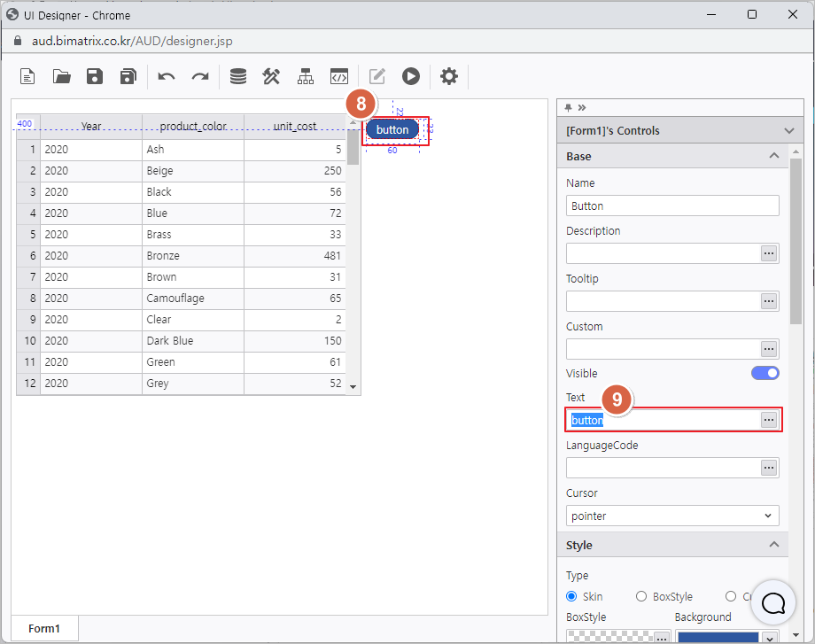This screenshot has height=644, width=815.
Task: Collapse the Style section
Action: (773, 545)
